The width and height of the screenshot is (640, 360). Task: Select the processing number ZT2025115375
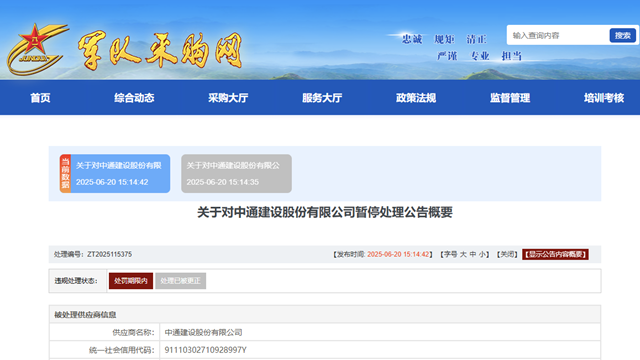tap(109, 254)
